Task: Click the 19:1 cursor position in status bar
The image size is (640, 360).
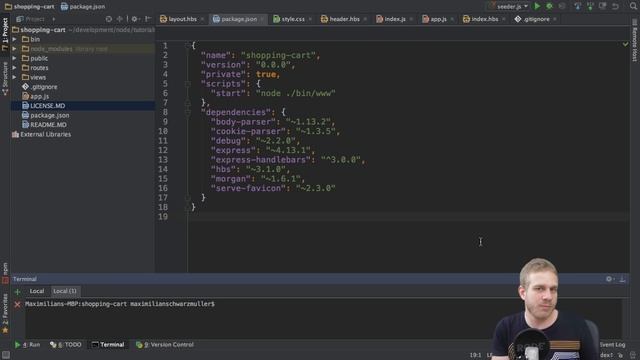Action: pyautogui.click(x=475, y=355)
